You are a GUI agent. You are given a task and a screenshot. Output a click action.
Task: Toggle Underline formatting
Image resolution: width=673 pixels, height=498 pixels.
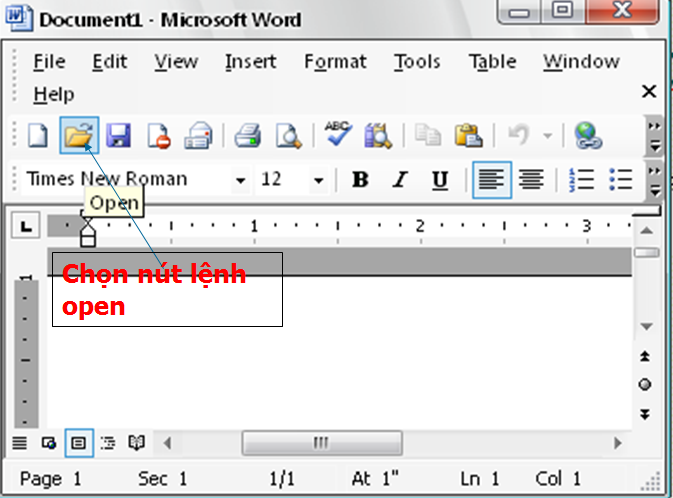click(440, 180)
